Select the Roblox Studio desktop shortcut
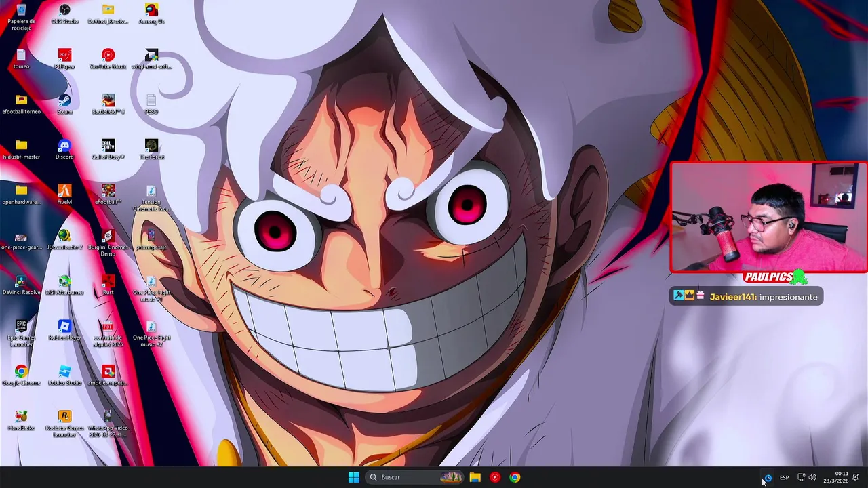 click(64, 375)
